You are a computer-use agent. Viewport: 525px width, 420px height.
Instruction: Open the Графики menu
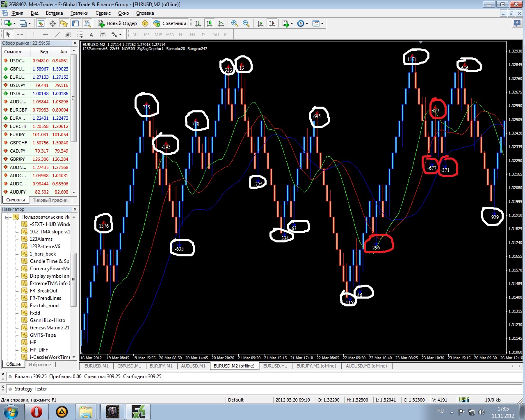click(x=80, y=13)
